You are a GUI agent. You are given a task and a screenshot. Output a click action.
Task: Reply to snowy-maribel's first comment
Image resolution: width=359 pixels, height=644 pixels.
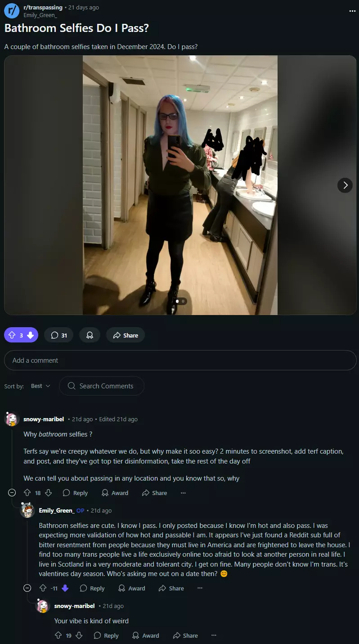[x=75, y=493]
